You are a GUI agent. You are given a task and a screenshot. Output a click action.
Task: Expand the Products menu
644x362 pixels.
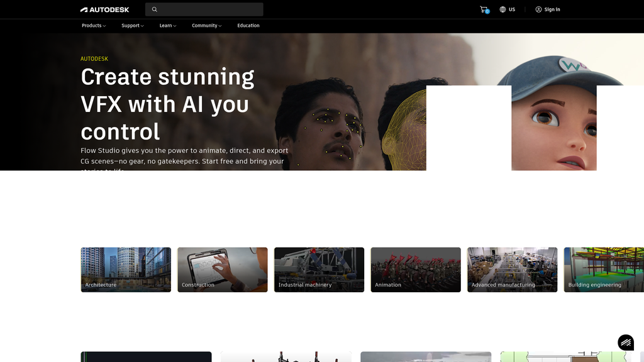94,25
